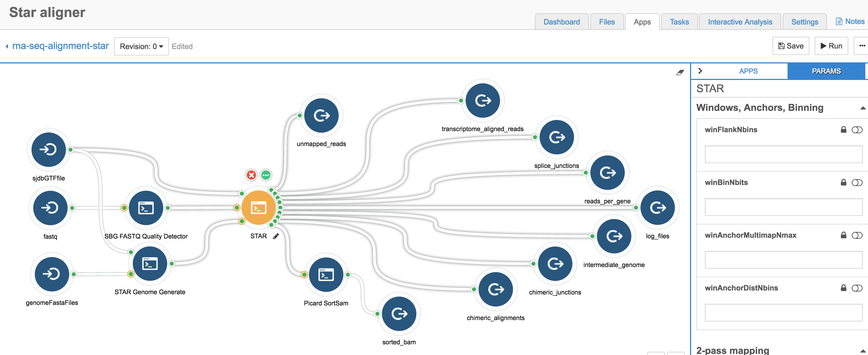This screenshot has width=868, height=355.
Task: Collapse the right sidebar chevron
Action: (700, 71)
